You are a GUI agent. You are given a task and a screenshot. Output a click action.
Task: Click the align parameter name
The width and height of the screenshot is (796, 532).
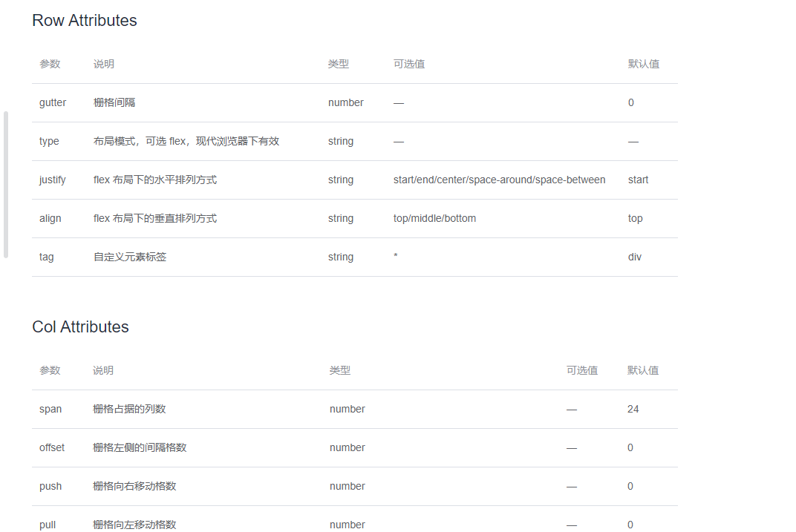(50, 218)
